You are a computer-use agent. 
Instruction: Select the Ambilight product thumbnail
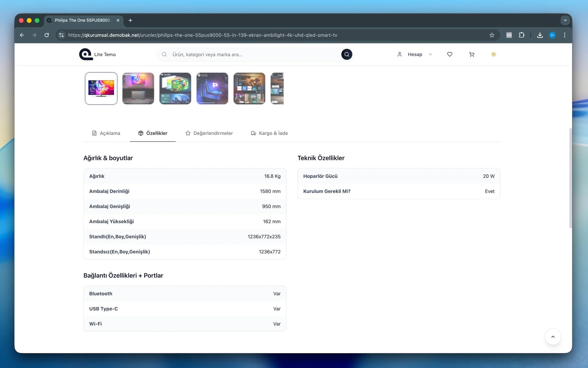pos(138,88)
